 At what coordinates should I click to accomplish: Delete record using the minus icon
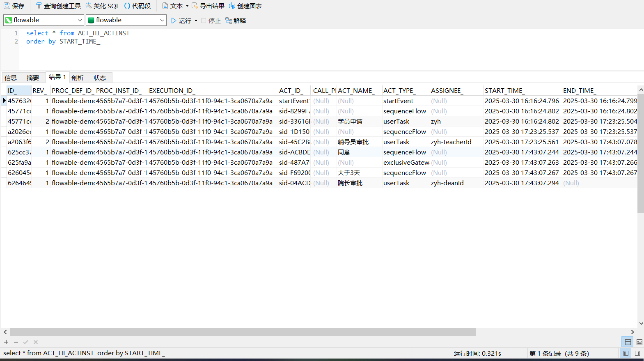coord(16,342)
